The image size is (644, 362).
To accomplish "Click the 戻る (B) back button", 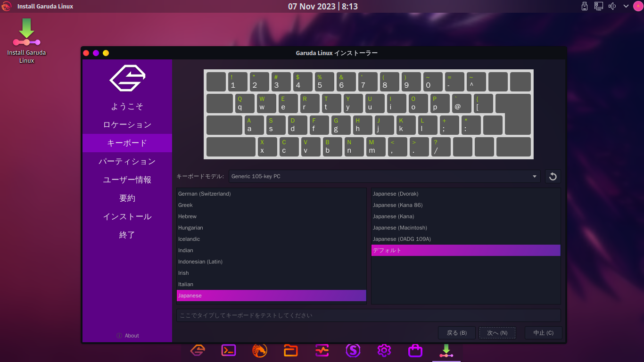I will tap(457, 333).
